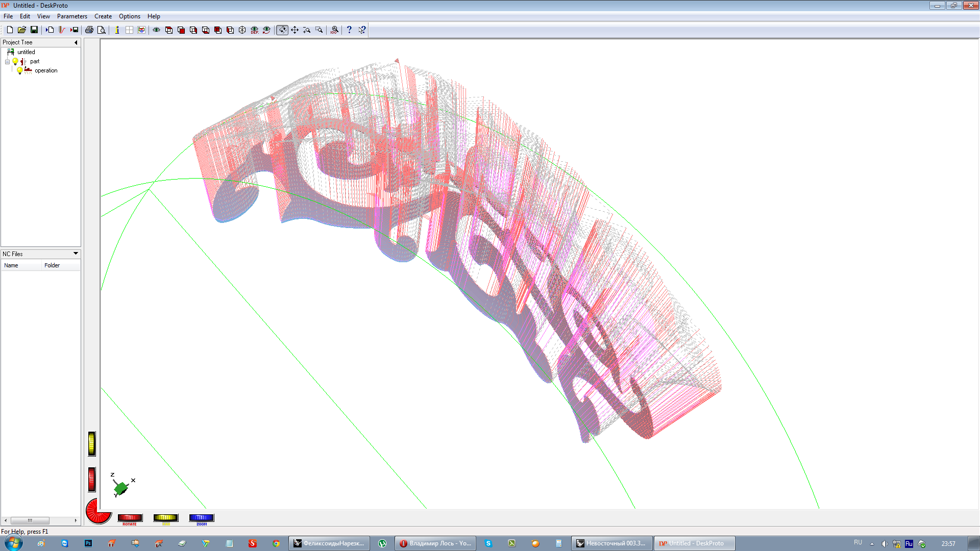The height and width of the screenshot is (551, 980).
Task: Toggle the Rotate mouse mode button
Action: (x=282, y=30)
